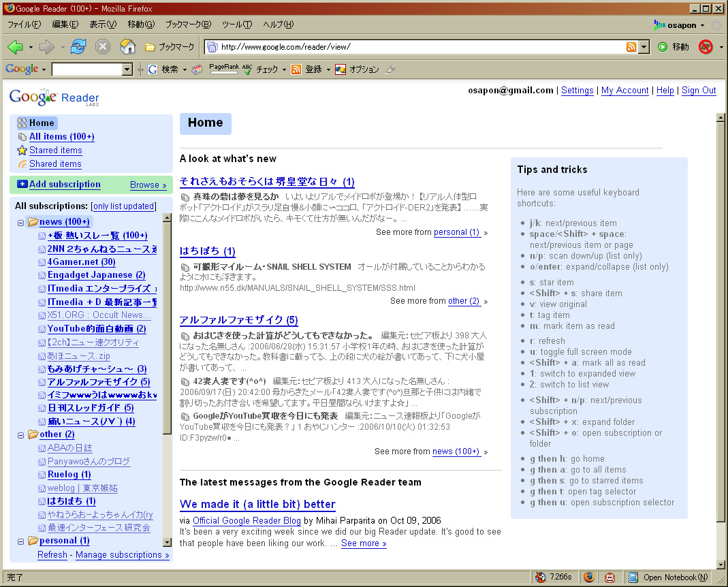This screenshot has width=728, height=587.
Task: Collapse the personal folder
Action: click(x=21, y=541)
